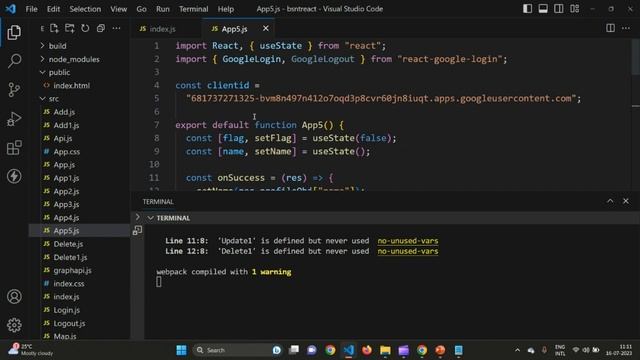This screenshot has width=640, height=360.
Task: Split terminal icon beside terminal output
Action: (x=137, y=231)
